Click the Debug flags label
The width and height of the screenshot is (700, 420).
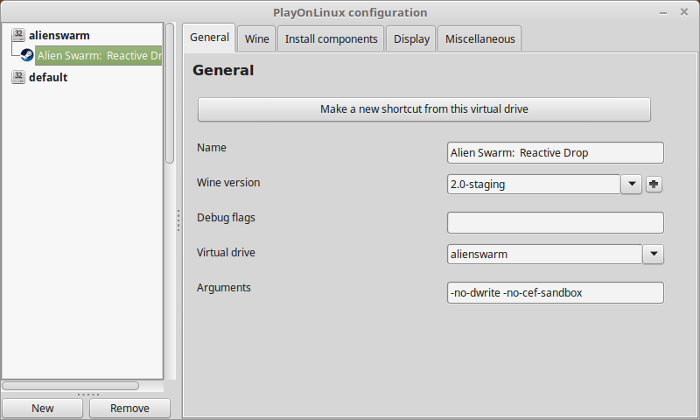click(x=226, y=218)
